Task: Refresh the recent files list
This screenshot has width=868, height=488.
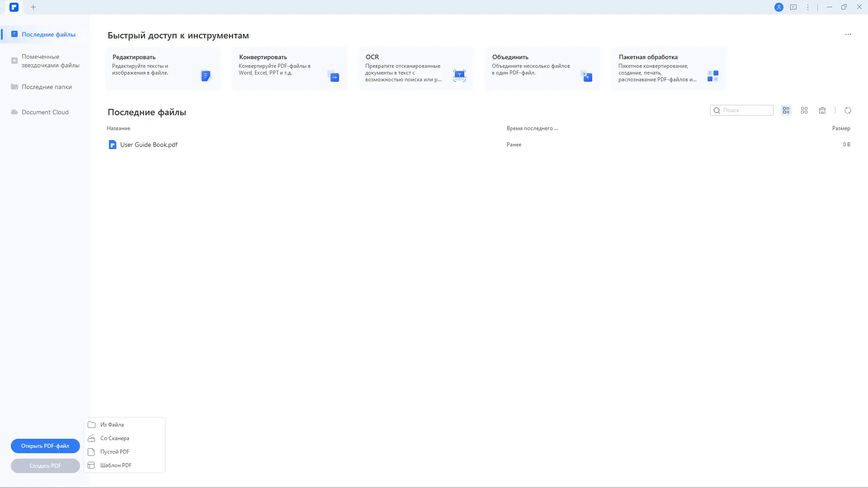Action: point(848,110)
